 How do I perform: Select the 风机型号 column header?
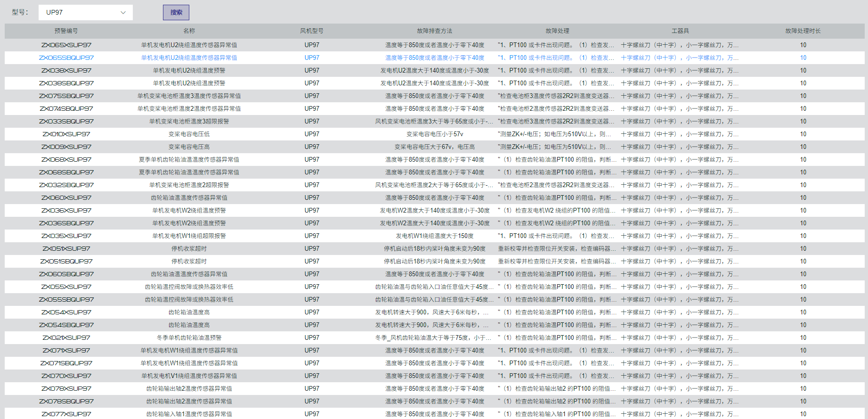coord(311,31)
